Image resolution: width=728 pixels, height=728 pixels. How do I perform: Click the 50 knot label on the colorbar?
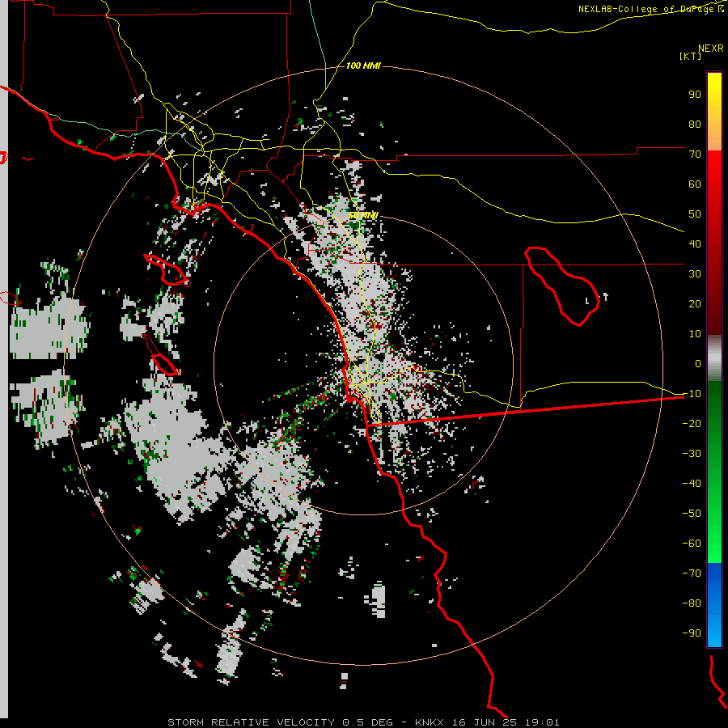tap(695, 214)
